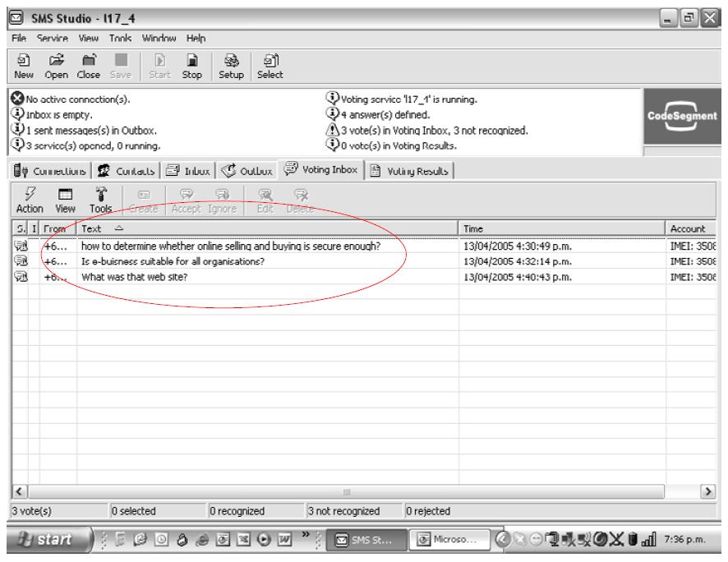Sort by the From column header
The image size is (728, 562).
pyautogui.click(x=58, y=228)
